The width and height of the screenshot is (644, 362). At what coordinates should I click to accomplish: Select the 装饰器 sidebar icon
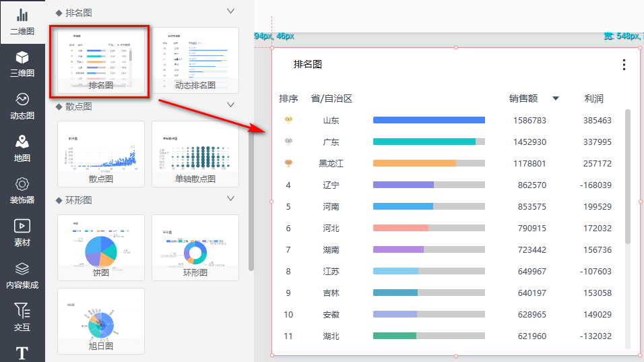point(22,191)
